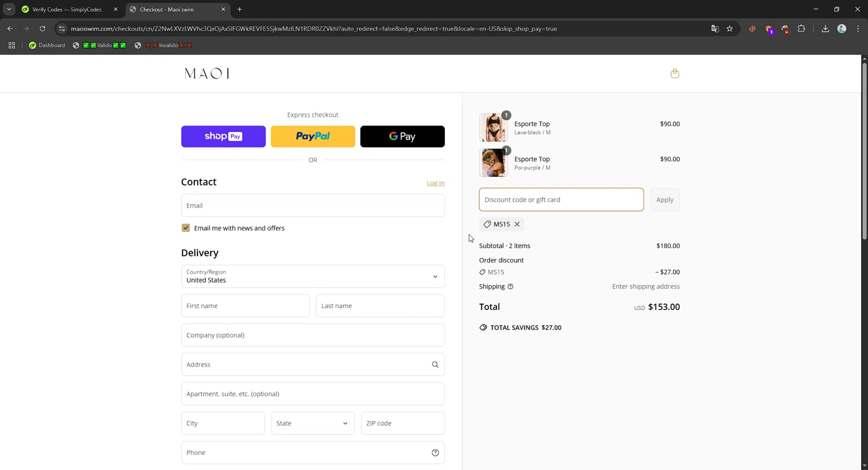Focus the Email input field

pyautogui.click(x=312, y=205)
